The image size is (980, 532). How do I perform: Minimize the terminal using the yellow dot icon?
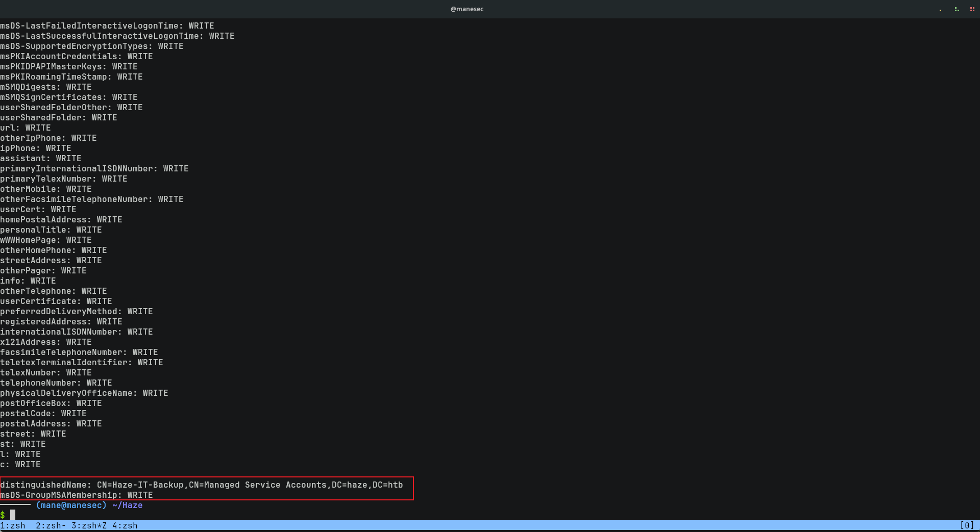(940, 10)
